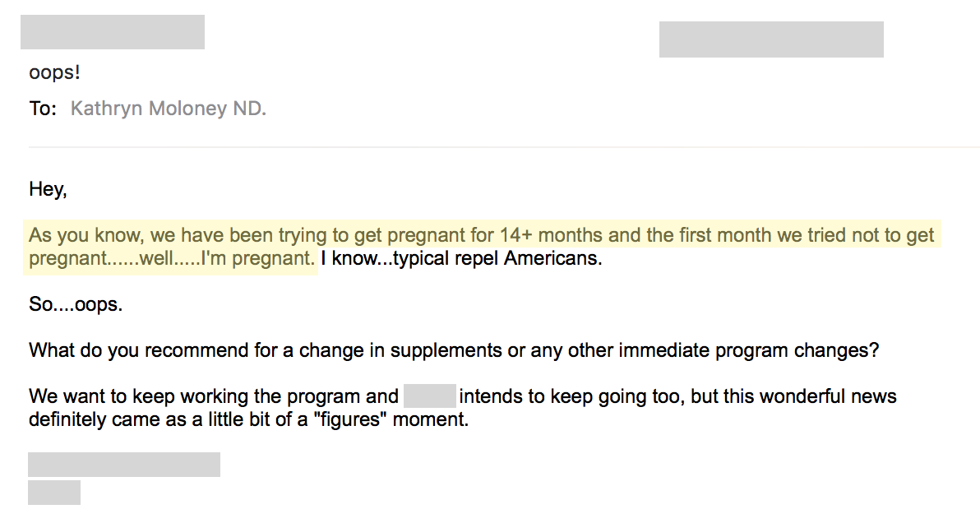Click the highlighted phrase "As you know"
The image size is (980, 523).
coord(87,235)
